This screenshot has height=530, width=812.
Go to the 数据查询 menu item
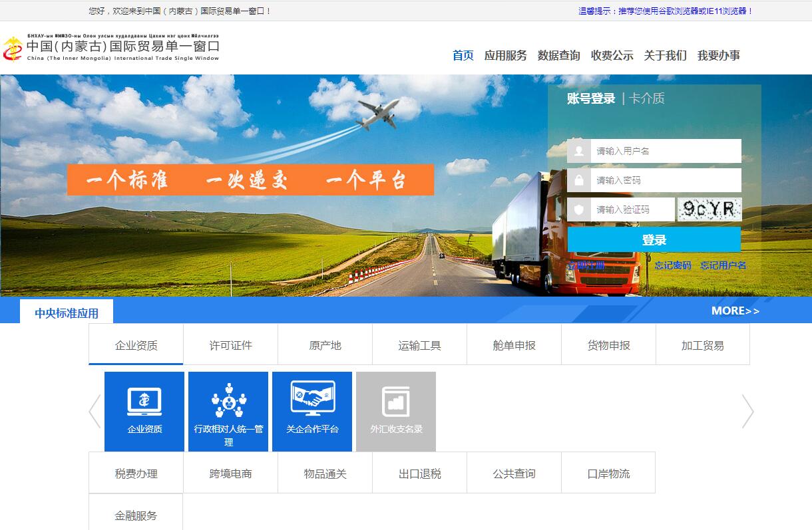pos(558,55)
